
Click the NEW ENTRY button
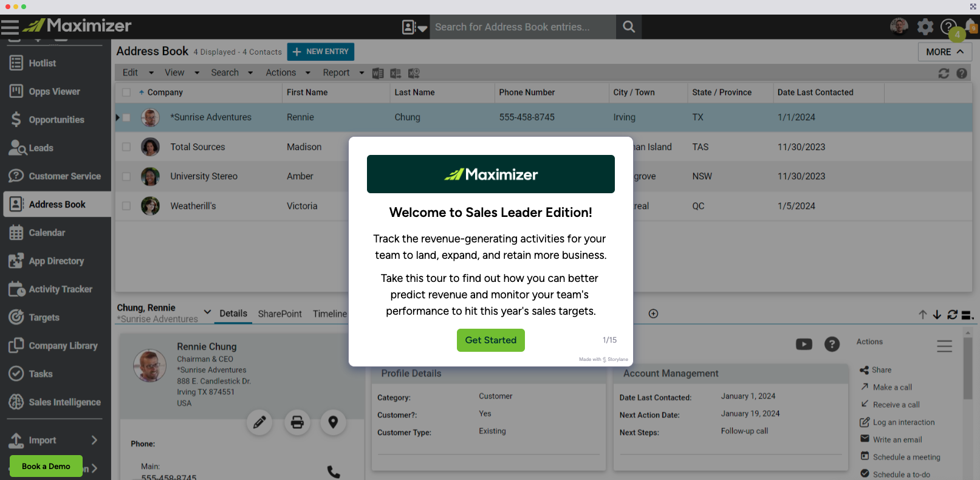(x=321, y=52)
